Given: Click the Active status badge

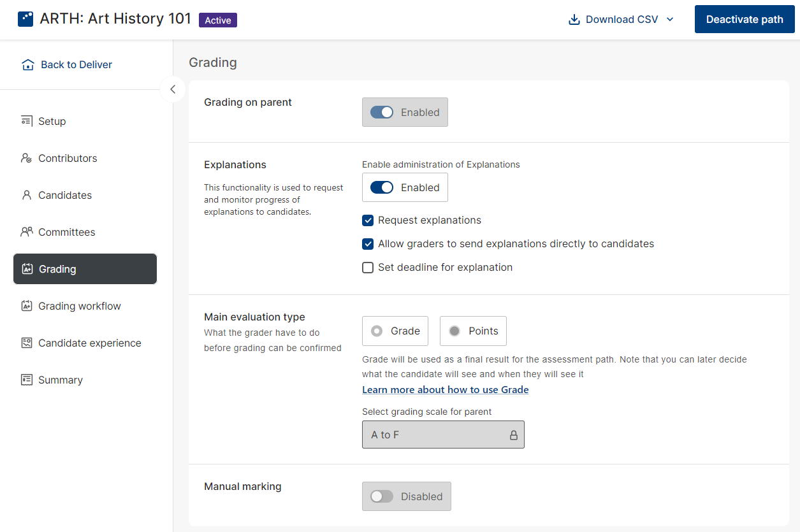Looking at the screenshot, I should (218, 20).
